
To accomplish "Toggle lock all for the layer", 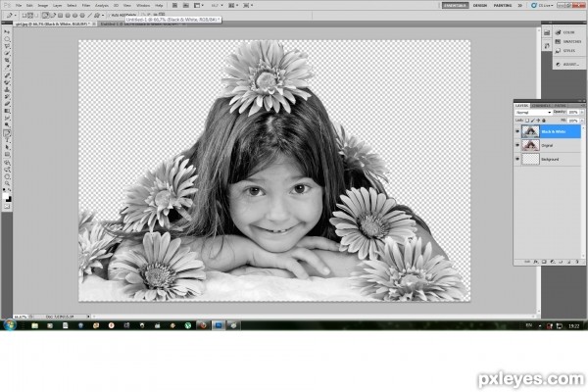I will (x=544, y=121).
